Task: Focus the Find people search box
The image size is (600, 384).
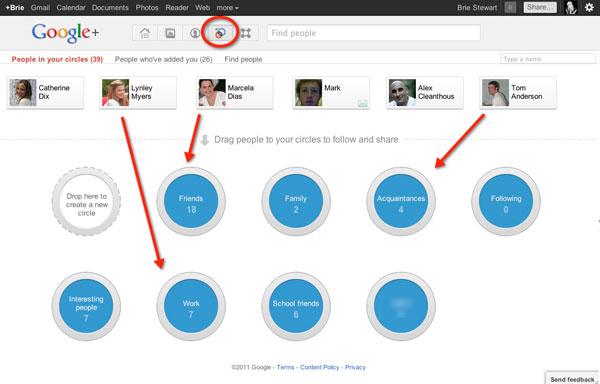Action: (x=373, y=33)
